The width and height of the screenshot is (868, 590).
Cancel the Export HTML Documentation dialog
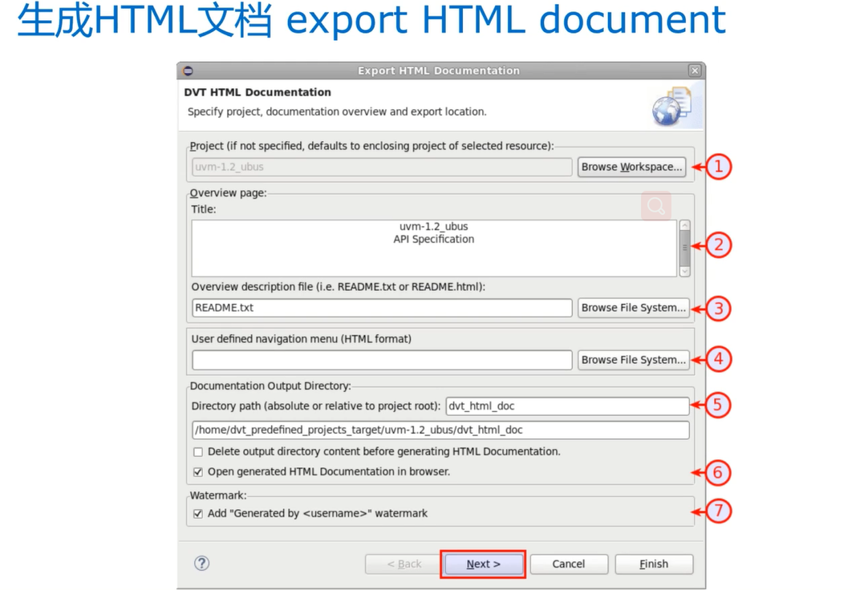pyautogui.click(x=568, y=564)
